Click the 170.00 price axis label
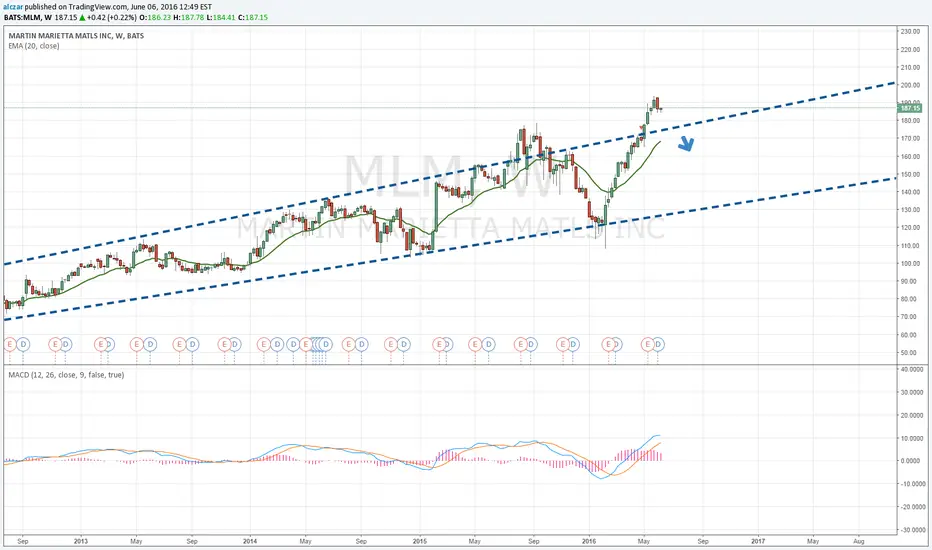The width and height of the screenshot is (932, 550). pos(911,139)
